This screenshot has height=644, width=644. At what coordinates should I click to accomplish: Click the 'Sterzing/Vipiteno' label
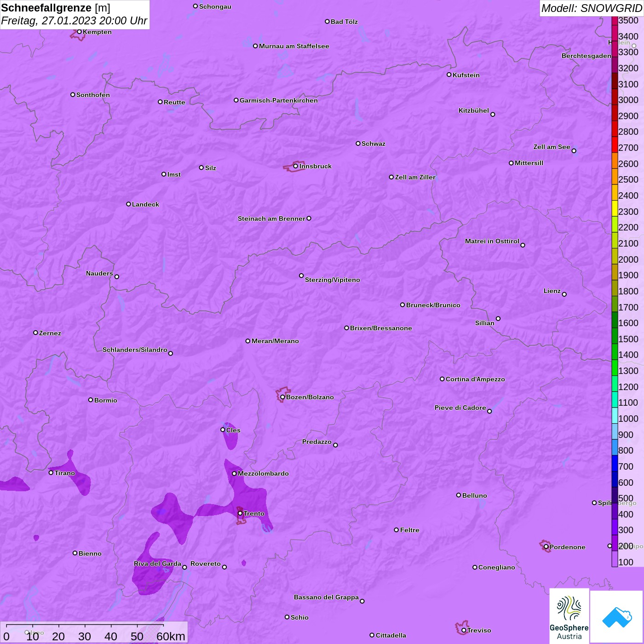[333, 280]
